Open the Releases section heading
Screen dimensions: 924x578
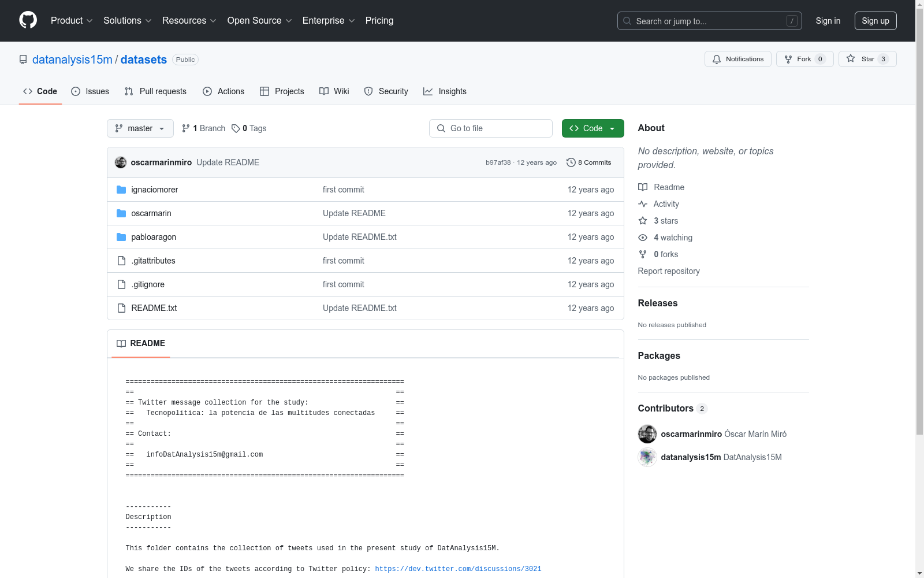[658, 303]
